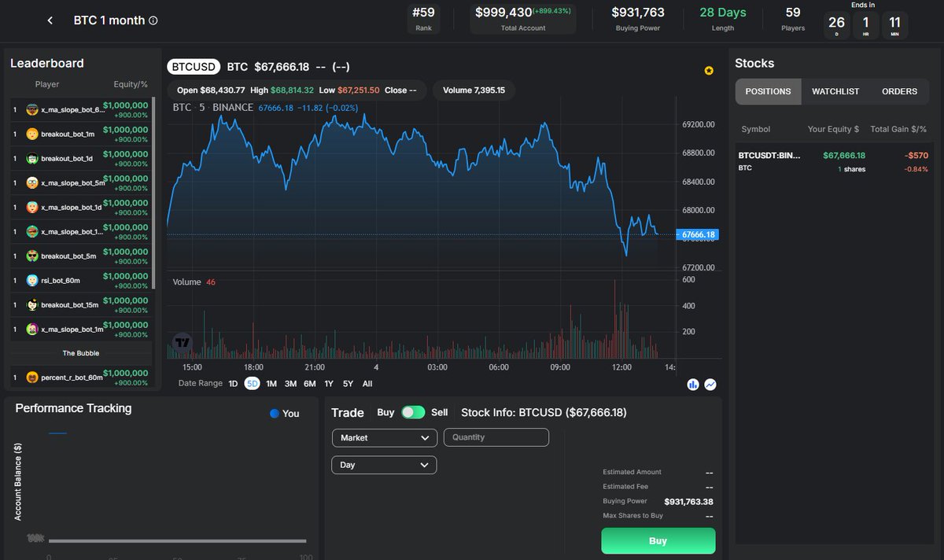Image resolution: width=944 pixels, height=560 pixels.
Task: Switch to the ORDERS tab
Action: tap(899, 91)
